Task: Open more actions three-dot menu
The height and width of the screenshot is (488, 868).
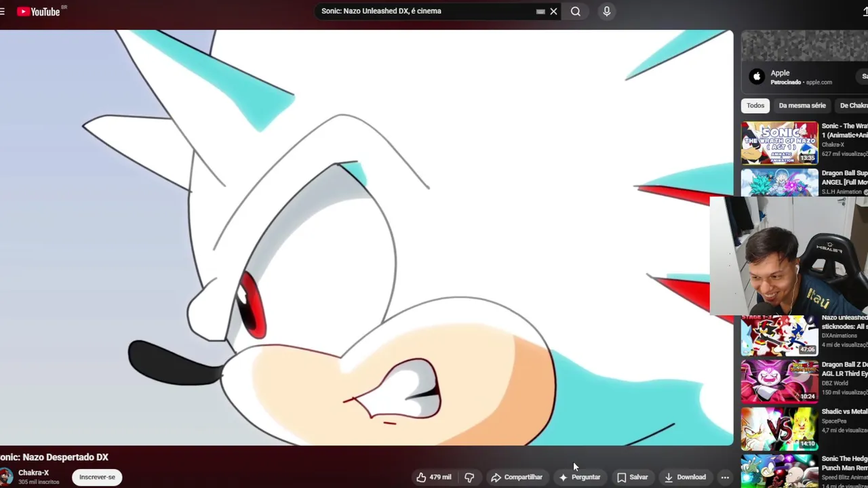Action: pos(725,477)
